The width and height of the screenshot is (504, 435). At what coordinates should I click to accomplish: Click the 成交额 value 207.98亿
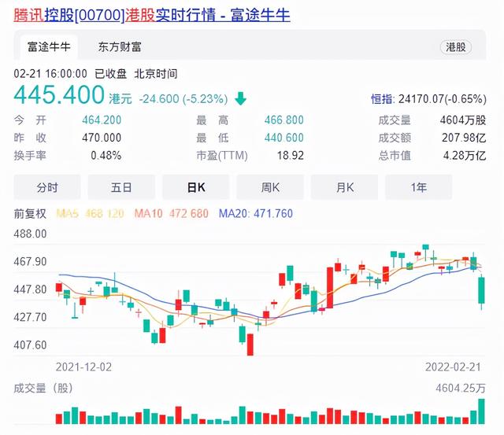(x=464, y=138)
